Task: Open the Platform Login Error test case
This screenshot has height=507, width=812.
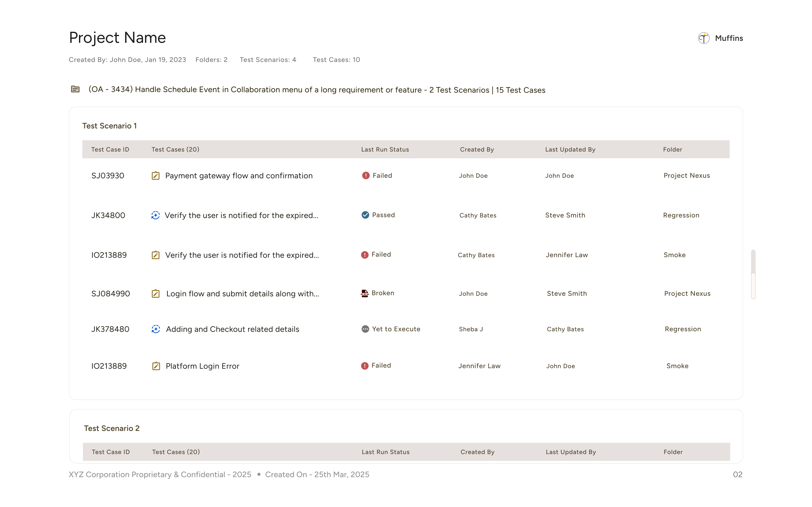Action: [x=202, y=366]
